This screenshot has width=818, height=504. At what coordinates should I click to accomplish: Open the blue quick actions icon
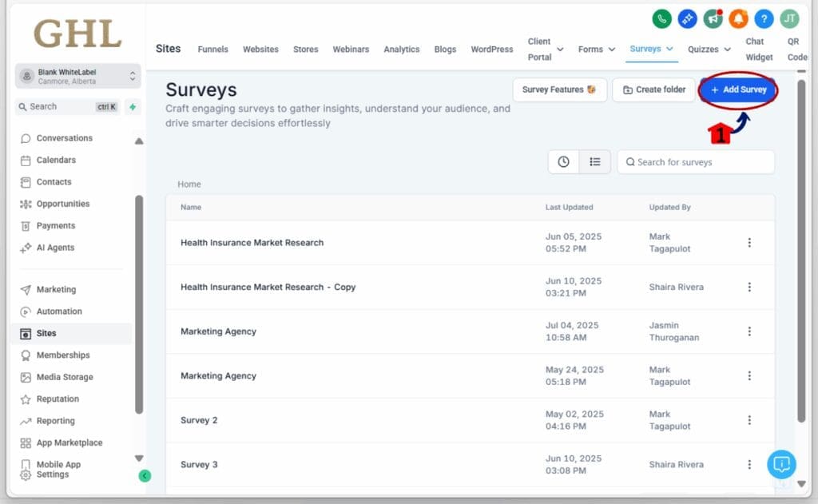point(687,19)
